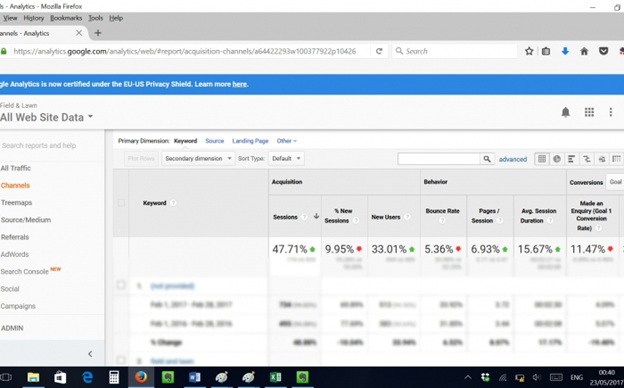Open the Source/Medium report in sidebar
The height and width of the screenshot is (388, 624).
point(26,220)
